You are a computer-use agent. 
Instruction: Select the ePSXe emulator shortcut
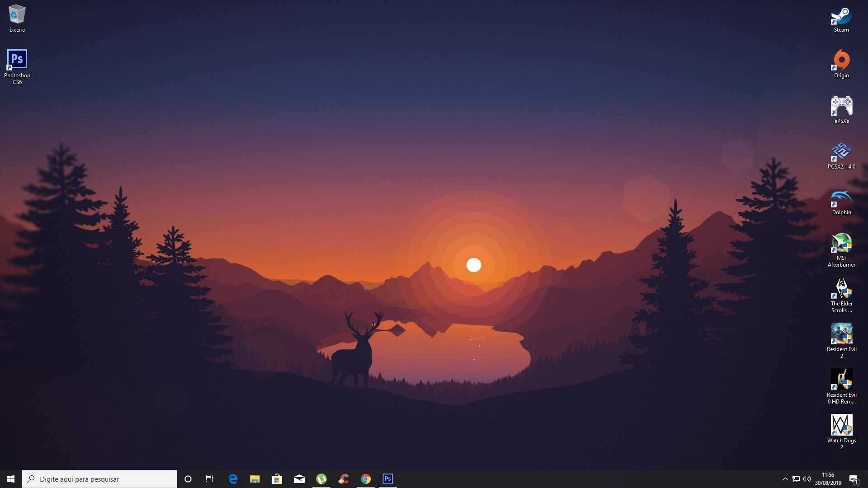[x=841, y=110]
